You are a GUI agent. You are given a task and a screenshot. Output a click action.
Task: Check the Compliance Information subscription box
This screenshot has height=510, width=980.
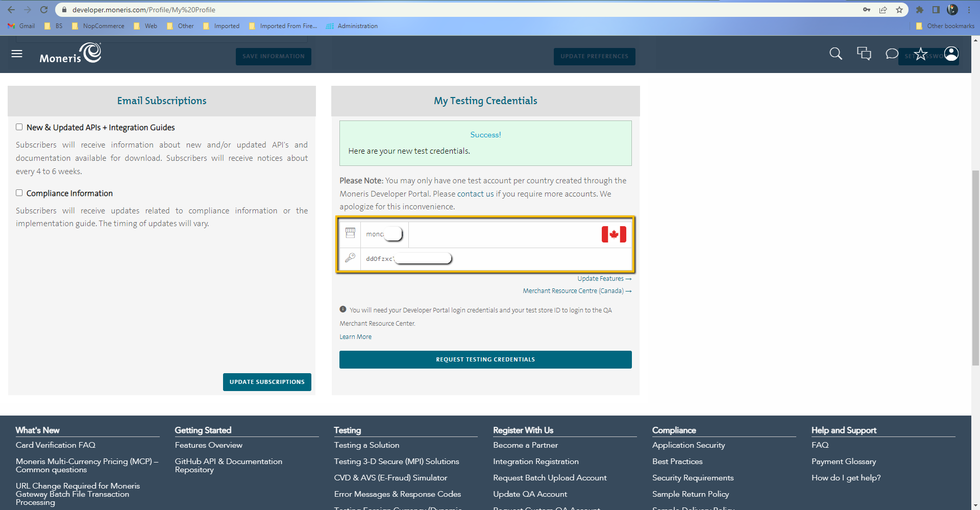coord(19,193)
